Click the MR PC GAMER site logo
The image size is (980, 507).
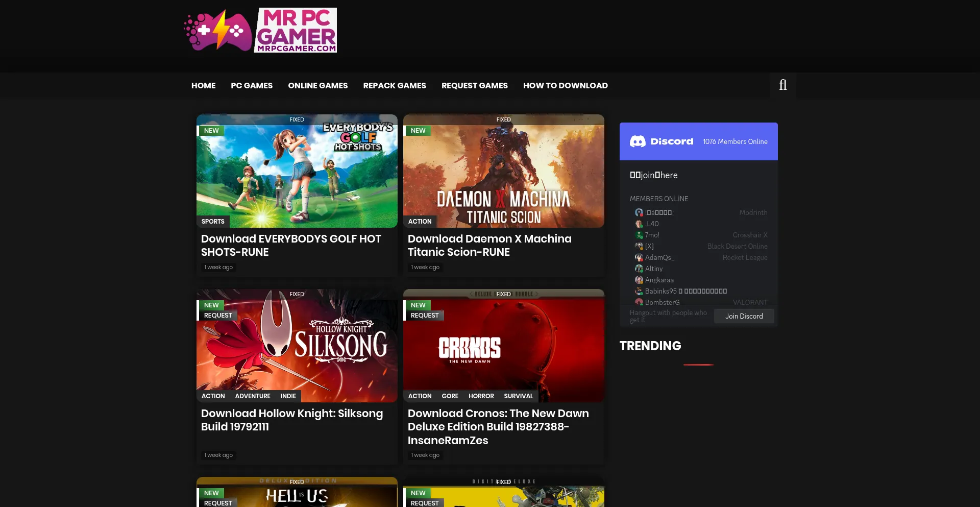point(260,30)
